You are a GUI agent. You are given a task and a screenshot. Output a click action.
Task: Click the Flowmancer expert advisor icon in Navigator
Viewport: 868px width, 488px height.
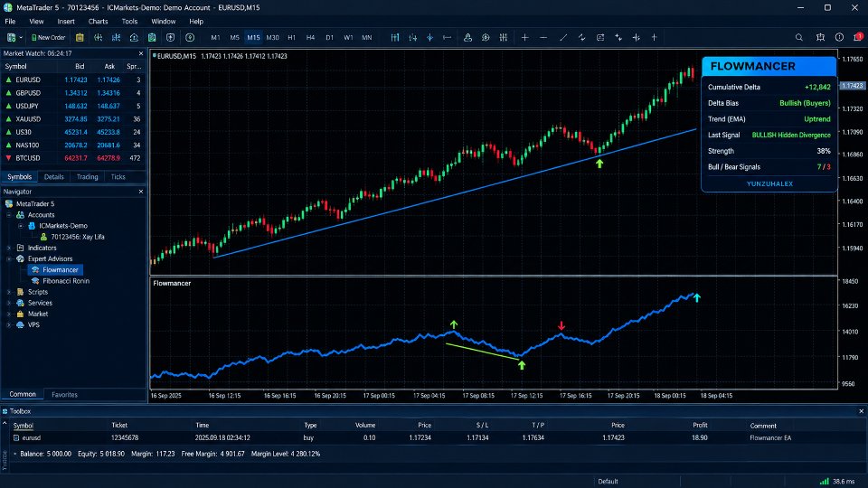click(x=35, y=270)
